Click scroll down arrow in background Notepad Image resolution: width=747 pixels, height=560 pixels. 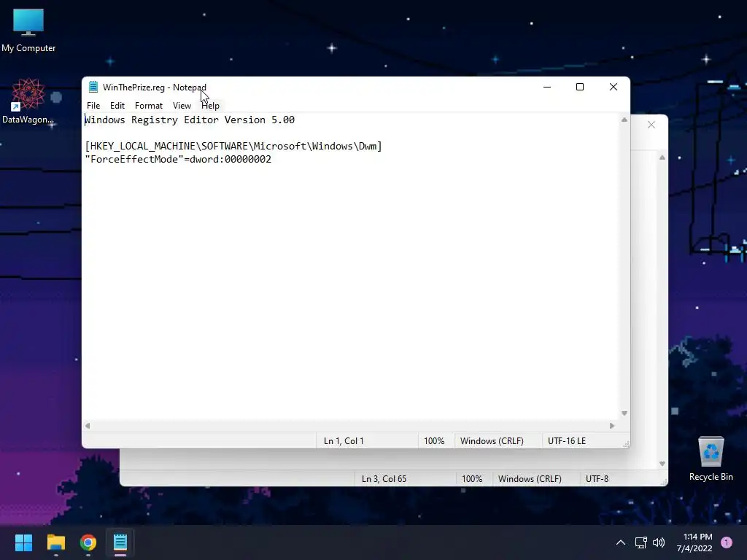(662, 464)
